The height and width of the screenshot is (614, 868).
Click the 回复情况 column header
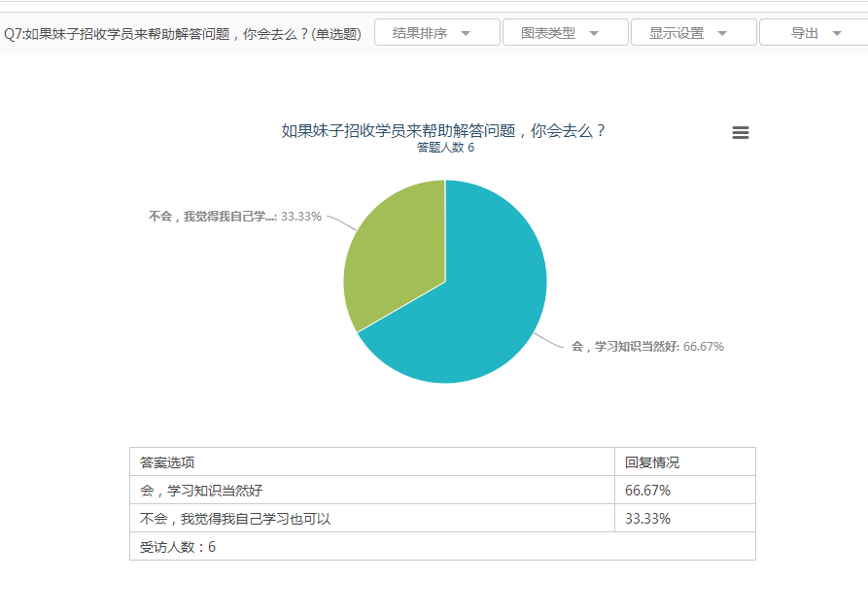pyautogui.click(x=652, y=462)
